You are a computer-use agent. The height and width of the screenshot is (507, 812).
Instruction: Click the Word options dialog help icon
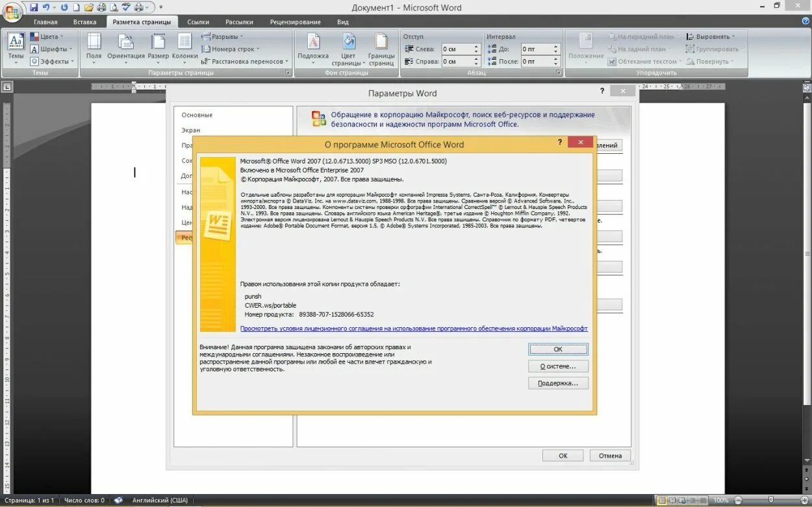coord(602,92)
